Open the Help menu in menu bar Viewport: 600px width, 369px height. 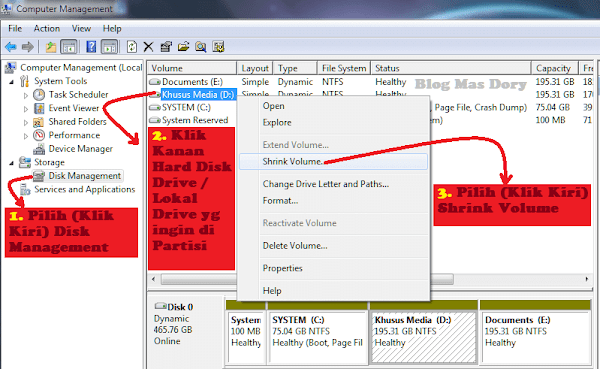[112, 29]
